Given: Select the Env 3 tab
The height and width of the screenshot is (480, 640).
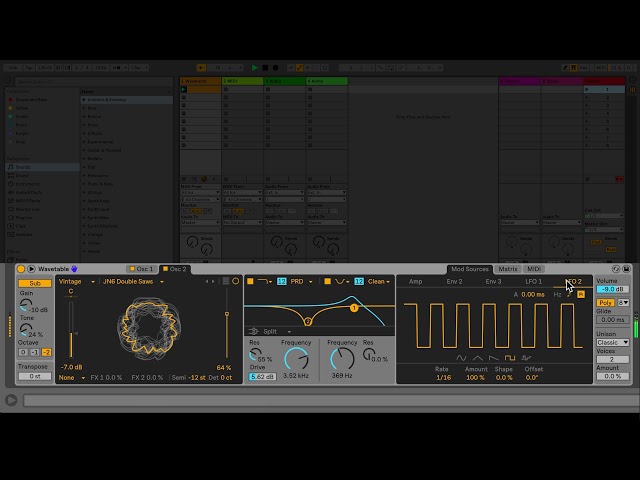Looking at the screenshot, I should [493, 282].
